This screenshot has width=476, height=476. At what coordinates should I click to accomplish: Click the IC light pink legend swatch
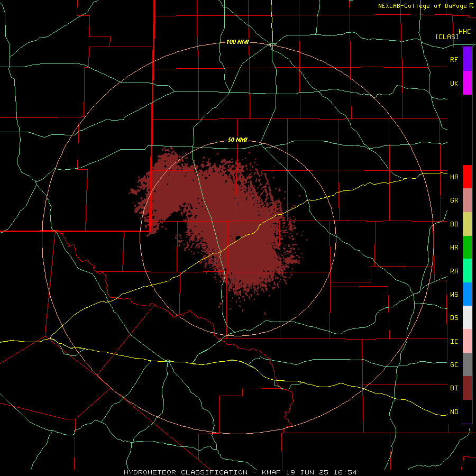(x=467, y=341)
